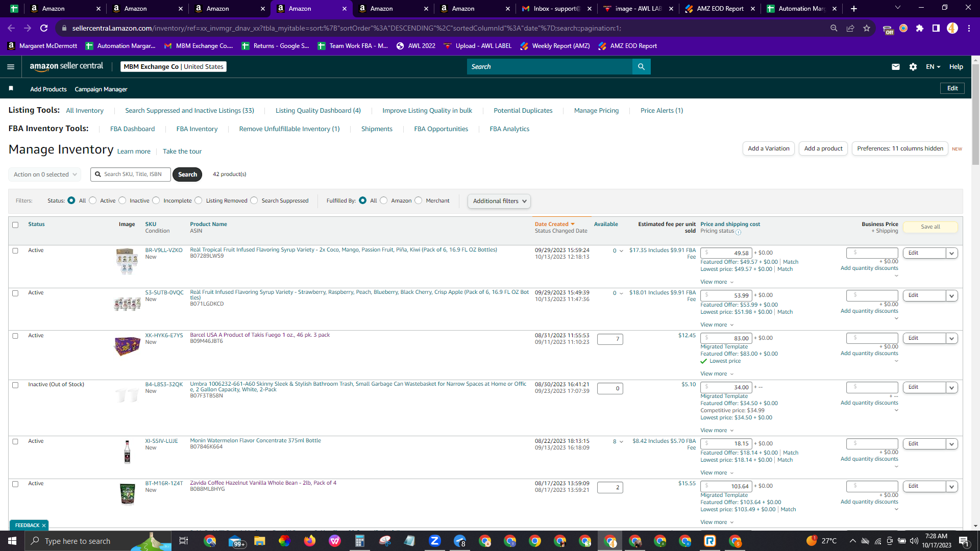This screenshot has width=980, height=551.
Task: Select the Active status filter radio
Action: pyautogui.click(x=93, y=201)
